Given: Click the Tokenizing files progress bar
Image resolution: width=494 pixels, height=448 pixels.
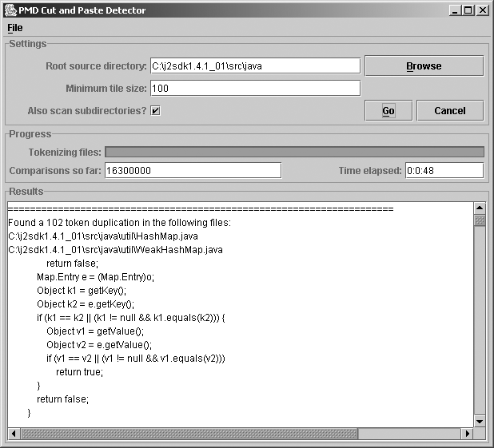Looking at the screenshot, I should coord(294,152).
